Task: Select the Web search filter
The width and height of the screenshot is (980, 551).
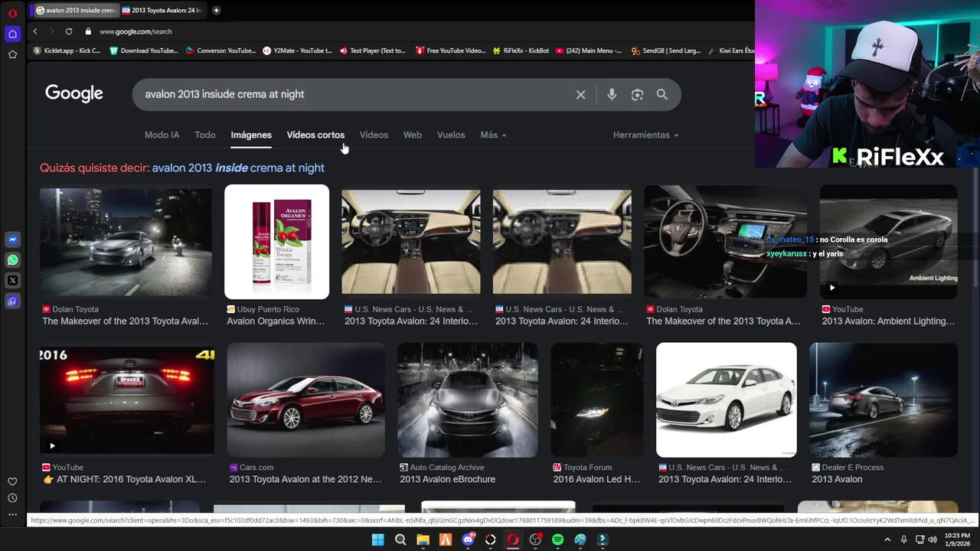Action: point(412,135)
